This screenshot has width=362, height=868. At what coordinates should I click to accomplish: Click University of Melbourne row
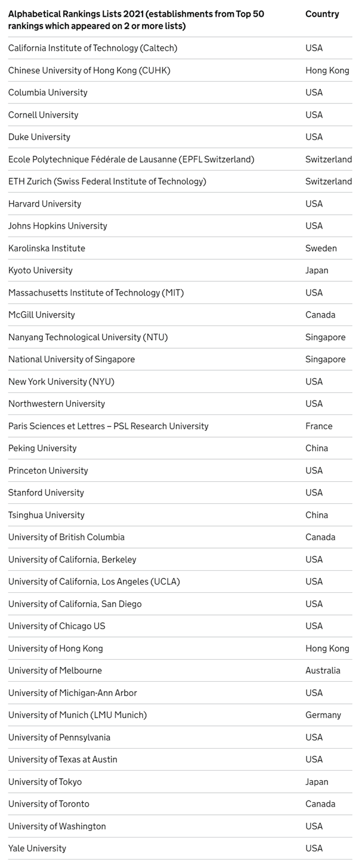point(180,670)
